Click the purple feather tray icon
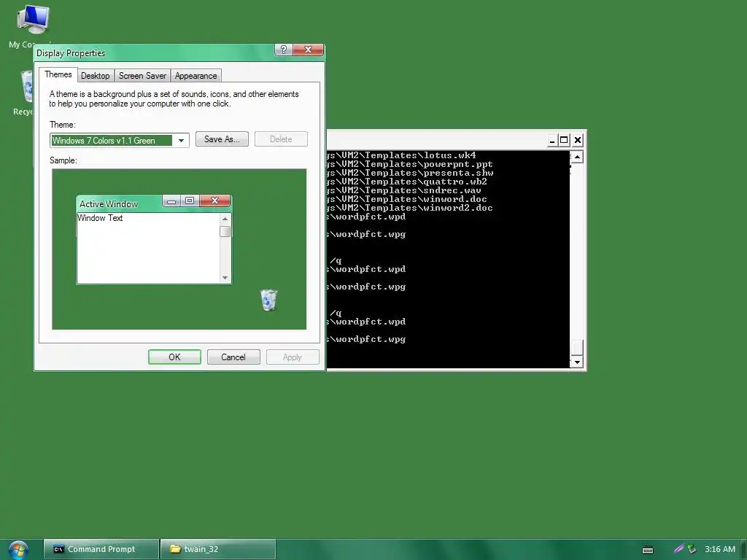This screenshot has height=560, width=747. (678, 549)
